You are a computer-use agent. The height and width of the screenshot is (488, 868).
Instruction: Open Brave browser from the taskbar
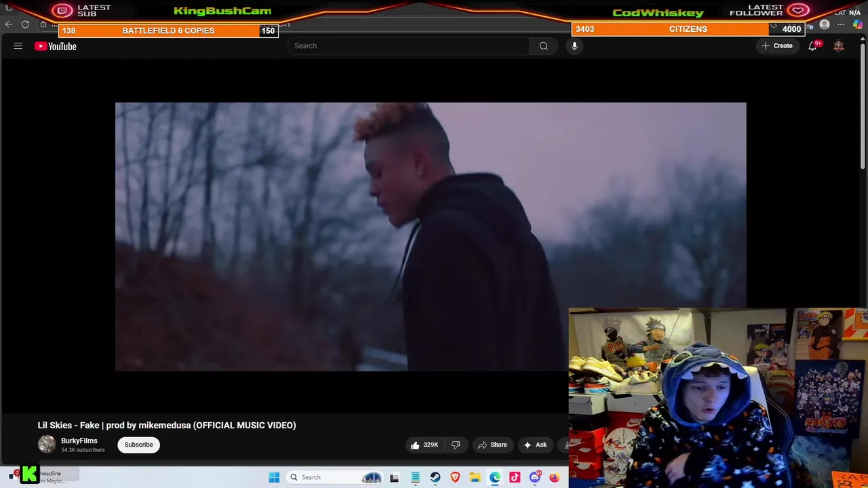[x=455, y=477]
